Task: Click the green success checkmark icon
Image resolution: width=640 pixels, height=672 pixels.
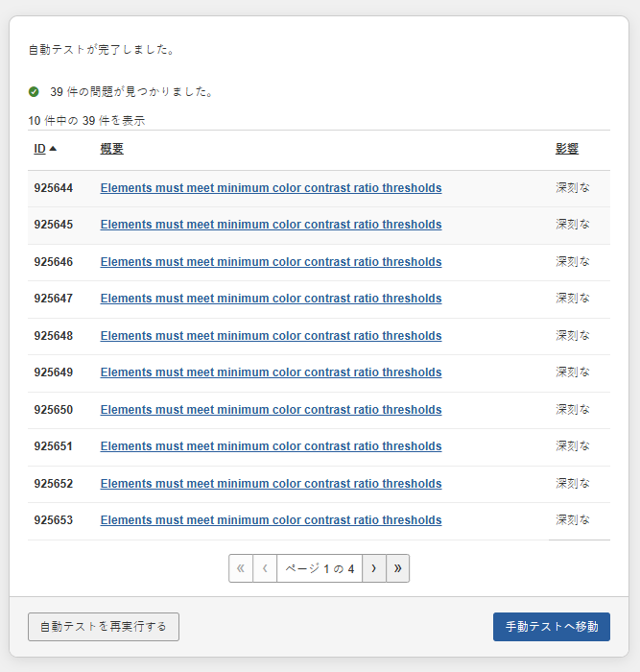Action: pyautogui.click(x=34, y=92)
